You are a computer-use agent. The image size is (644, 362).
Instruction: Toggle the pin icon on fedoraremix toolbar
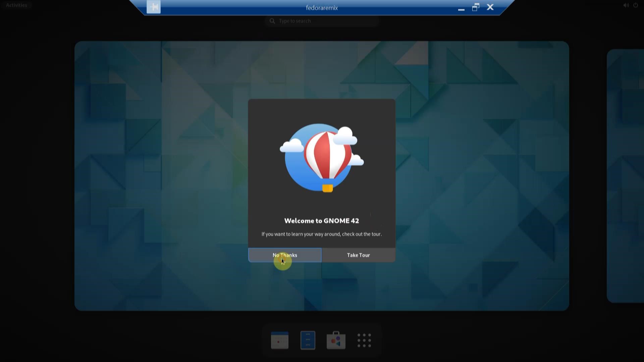click(x=154, y=7)
